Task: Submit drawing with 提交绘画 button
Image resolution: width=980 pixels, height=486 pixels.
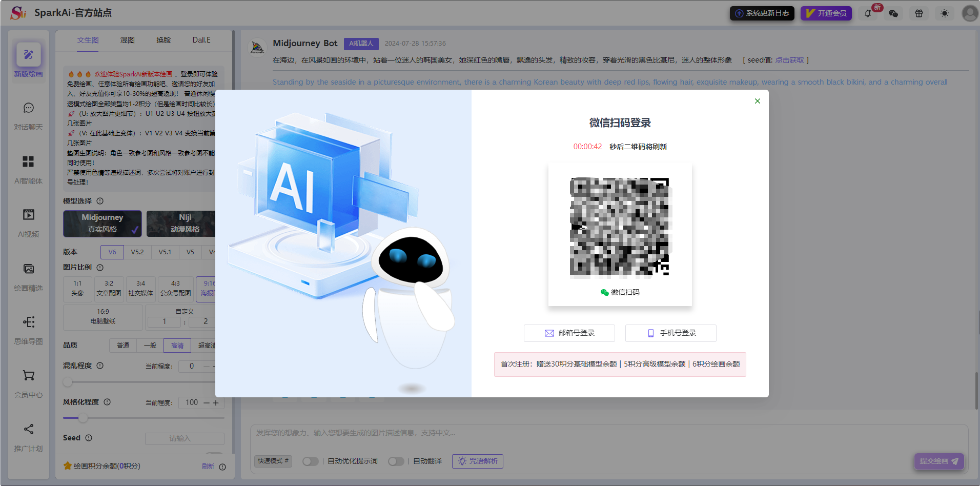Action: pyautogui.click(x=939, y=461)
